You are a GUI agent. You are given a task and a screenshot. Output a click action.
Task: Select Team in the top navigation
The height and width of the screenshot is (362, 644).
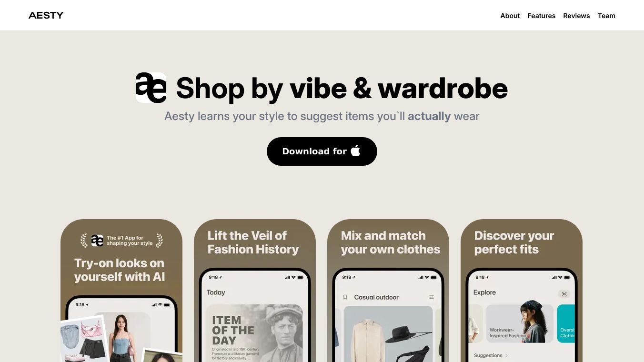point(606,16)
